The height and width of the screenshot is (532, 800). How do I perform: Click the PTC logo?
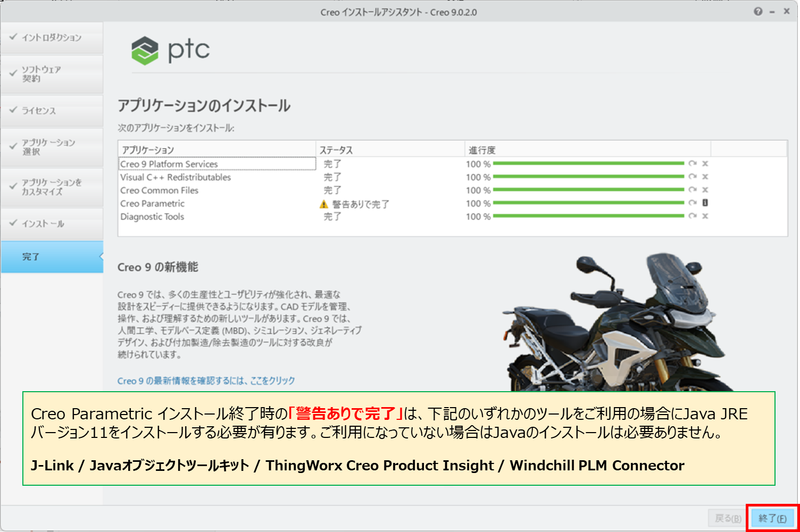click(x=171, y=50)
